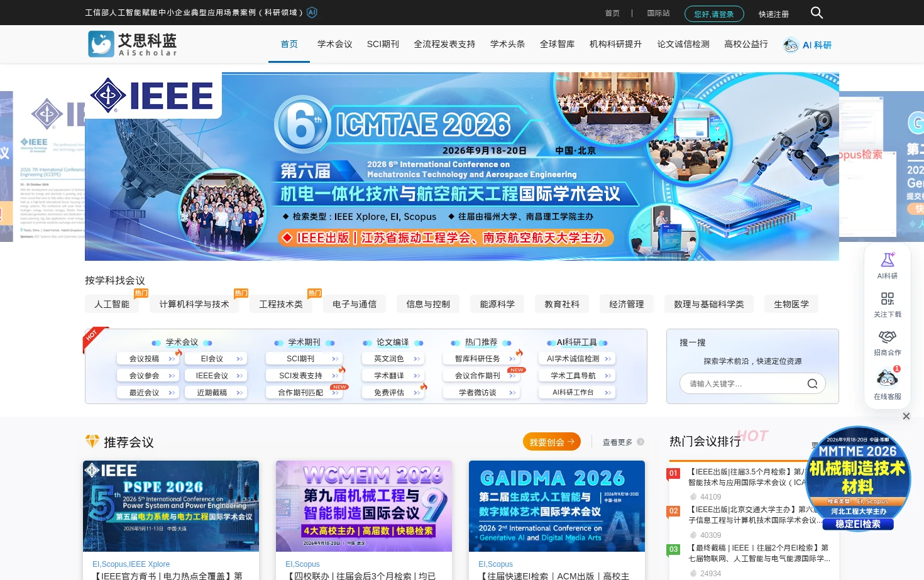Open the SCI发表支持 shortcut

[x=305, y=376]
